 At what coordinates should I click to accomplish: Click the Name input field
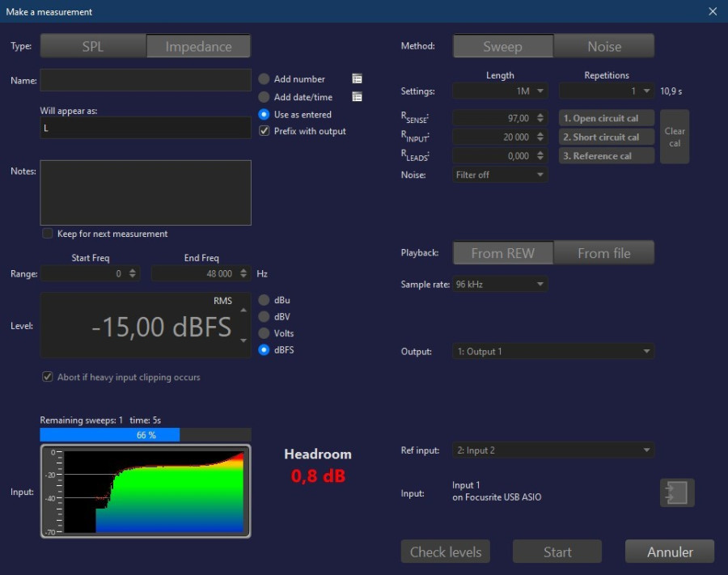[x=146, y=80]
